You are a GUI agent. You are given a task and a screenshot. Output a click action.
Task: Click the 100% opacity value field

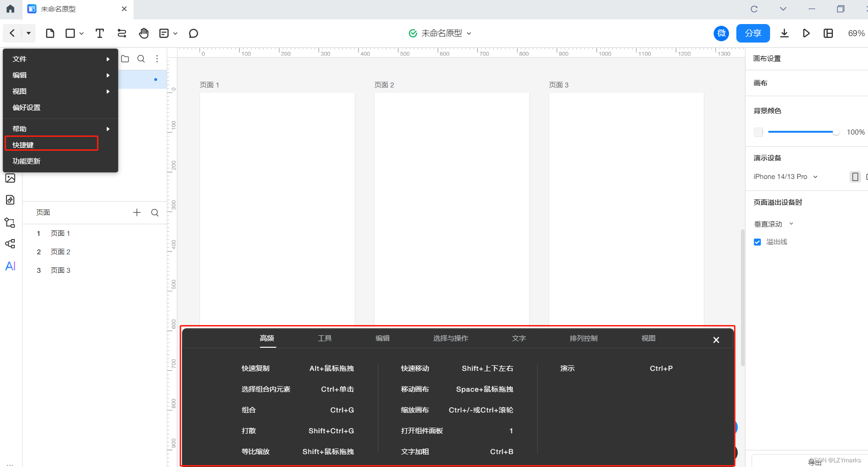pos(856,132)
